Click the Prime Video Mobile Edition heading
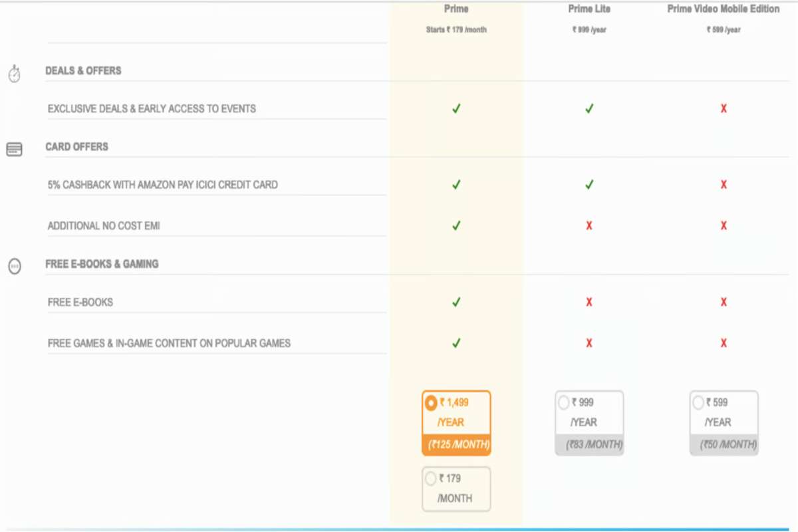Viewport: 798px width, 532px height. [x=724, y=9]
